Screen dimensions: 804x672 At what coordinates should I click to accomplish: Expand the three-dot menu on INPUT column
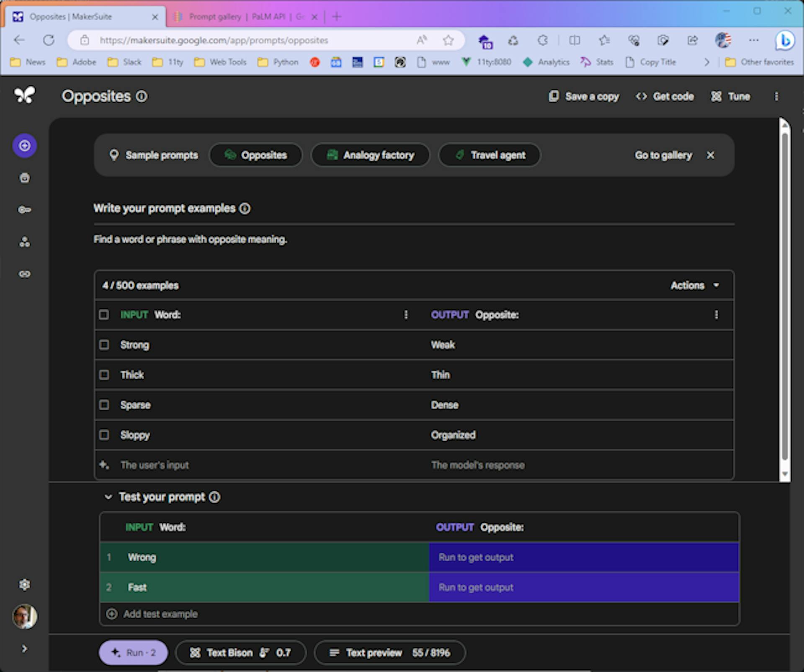point(407,315)
